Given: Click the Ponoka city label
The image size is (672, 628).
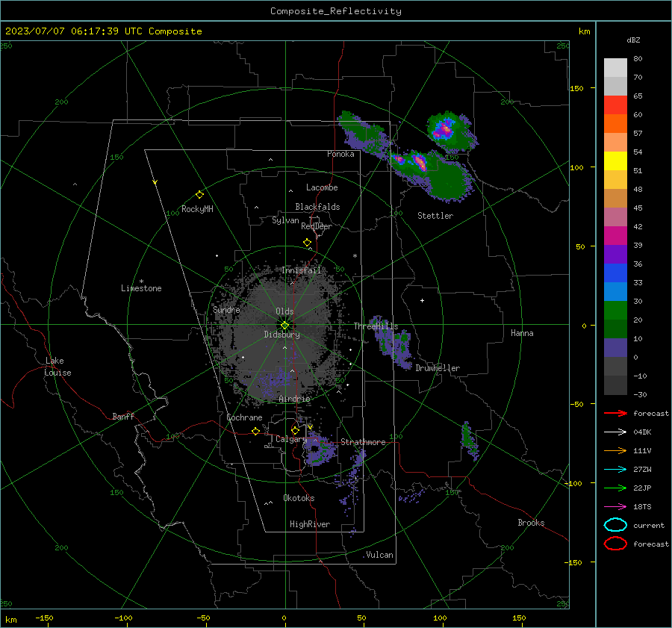Looking at the screenshot, I should 340,154.
